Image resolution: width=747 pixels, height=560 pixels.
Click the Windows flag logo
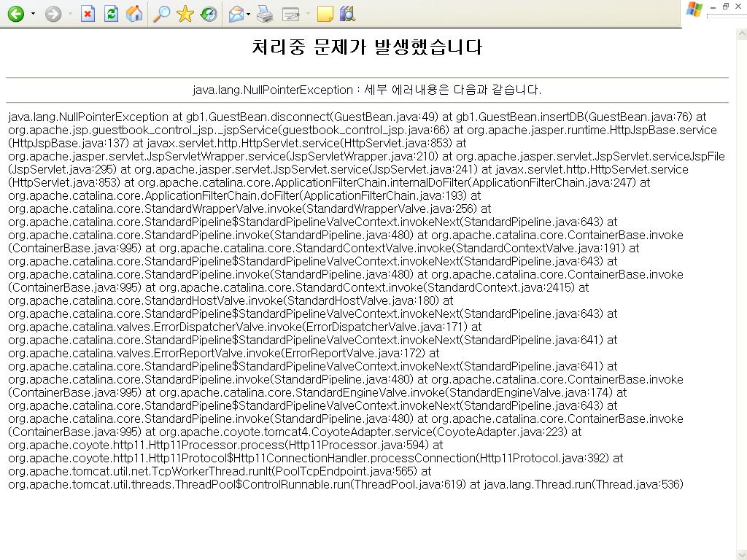point(694,9)
